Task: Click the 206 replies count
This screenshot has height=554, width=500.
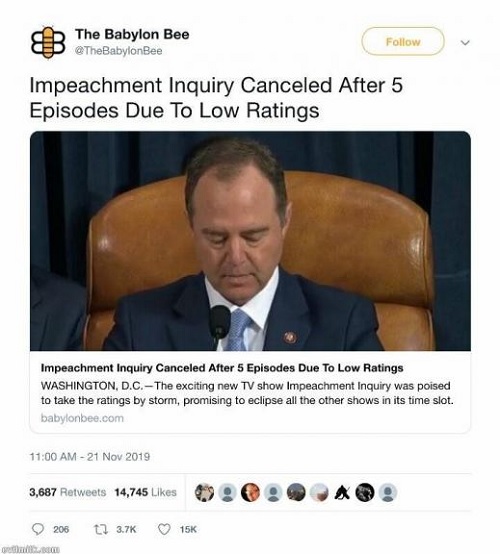Action: click(x=61, y=529)
